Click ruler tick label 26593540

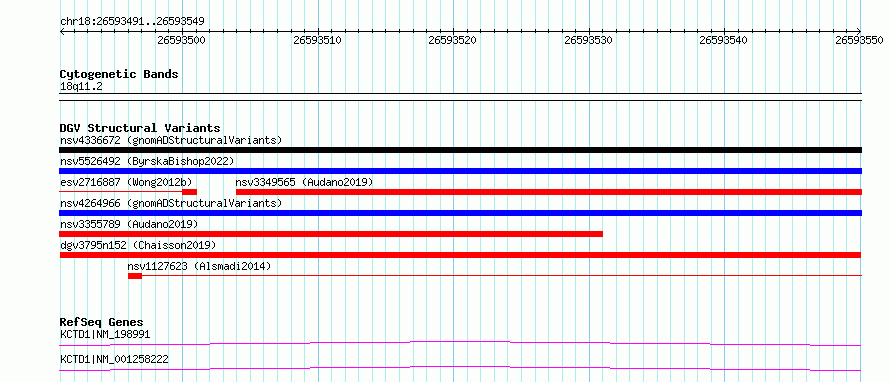point(724,40)
